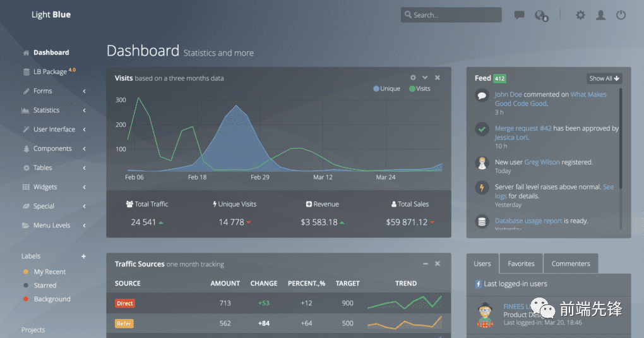
Task: Add a new label with plus icon
Action: coord(83,256)
